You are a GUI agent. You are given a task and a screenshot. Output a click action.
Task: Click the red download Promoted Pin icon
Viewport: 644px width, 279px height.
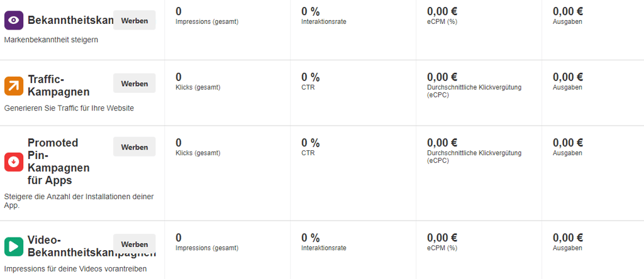coord(14,161)
